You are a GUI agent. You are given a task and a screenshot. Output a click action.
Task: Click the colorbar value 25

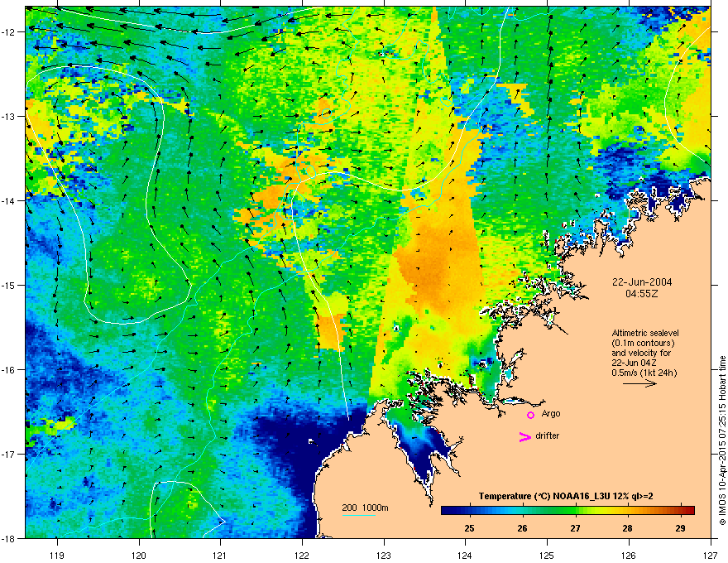tap(469, 528)
